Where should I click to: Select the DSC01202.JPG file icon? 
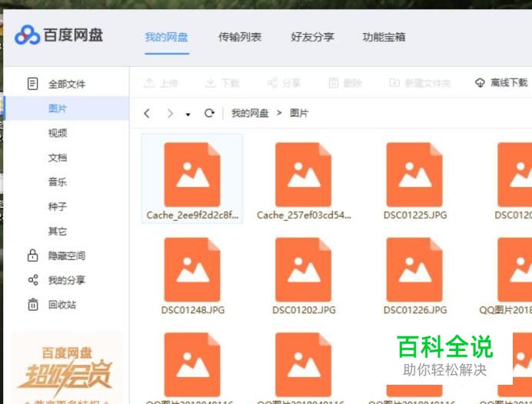click(x=304, y=269)
